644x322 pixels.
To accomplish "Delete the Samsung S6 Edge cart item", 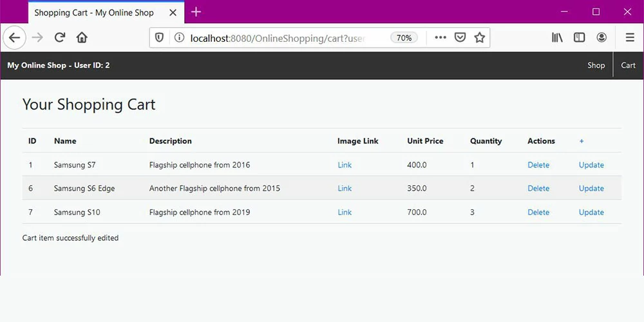I will coord(538,189).
